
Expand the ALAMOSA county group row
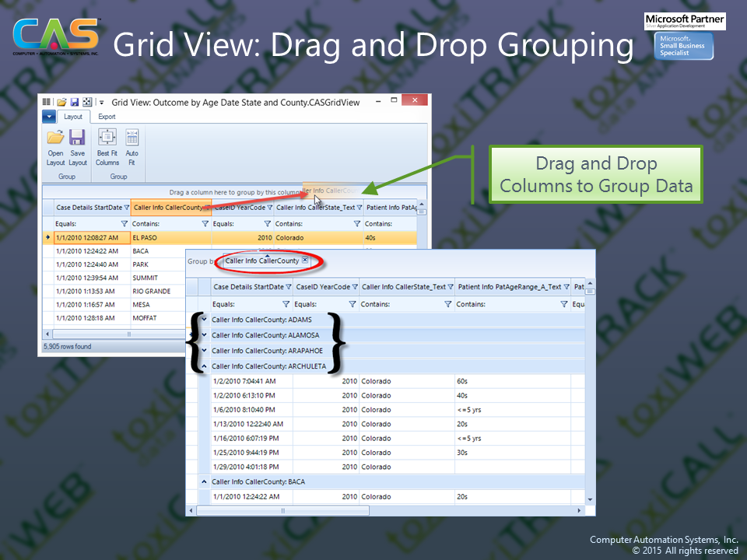pos(204,335)
